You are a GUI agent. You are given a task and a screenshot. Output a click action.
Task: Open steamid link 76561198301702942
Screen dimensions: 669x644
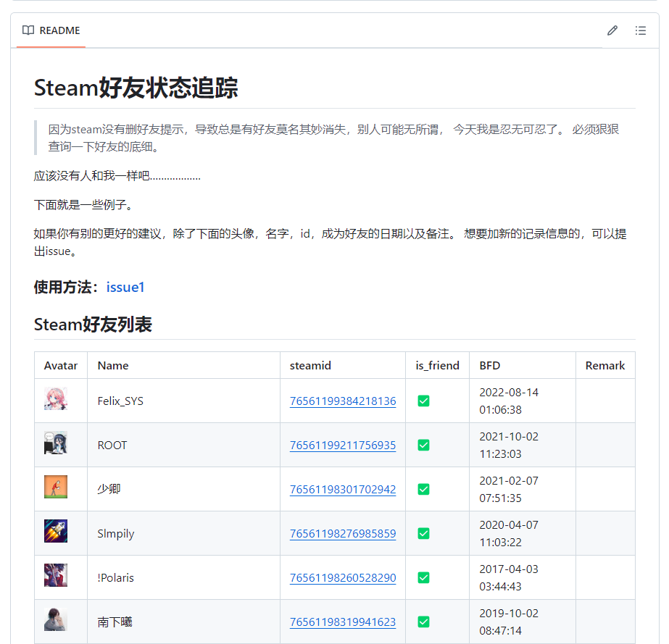pos(343,489)
